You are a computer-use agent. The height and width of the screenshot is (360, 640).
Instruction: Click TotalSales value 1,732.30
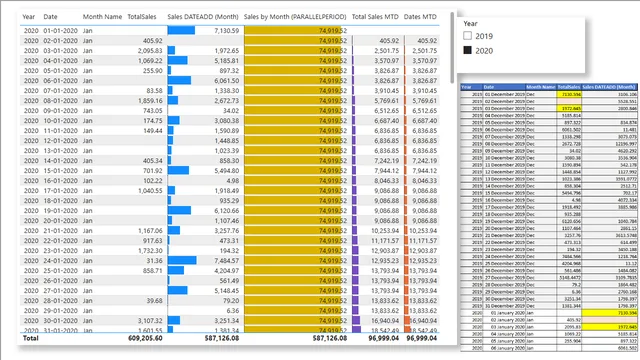pos(150,251)
